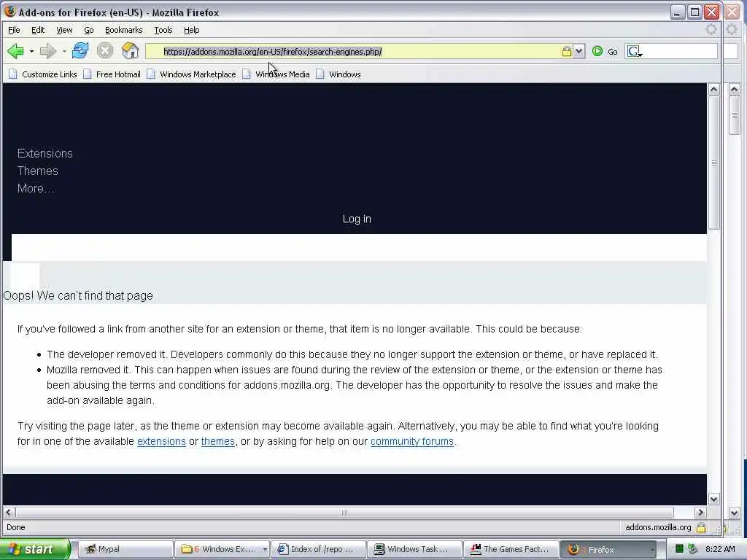
Task: Open the Customize Links bookmark
Action: (x=43, y=74)
